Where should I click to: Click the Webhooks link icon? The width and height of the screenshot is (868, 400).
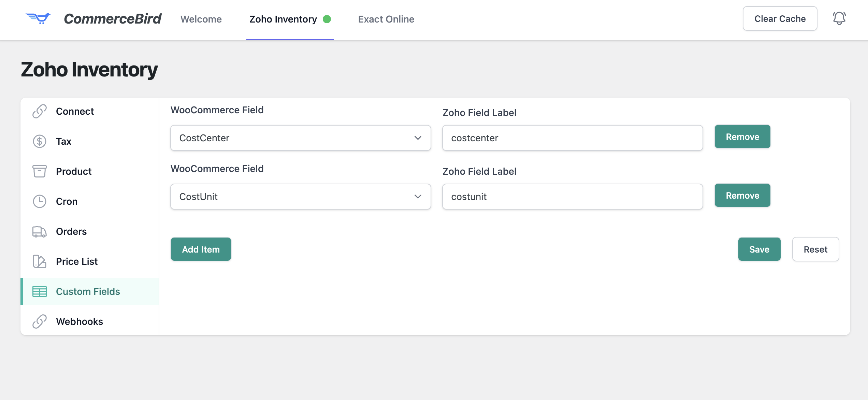click(40, 322)
